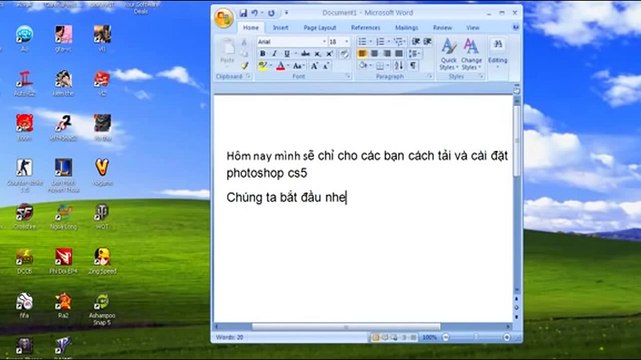Open the font size 18 dropdown

click(347, 42)
